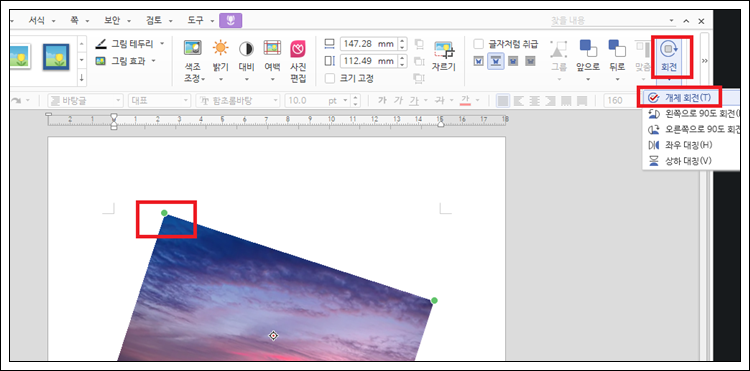Click the top-left green rotation handle

click(164, 213)
